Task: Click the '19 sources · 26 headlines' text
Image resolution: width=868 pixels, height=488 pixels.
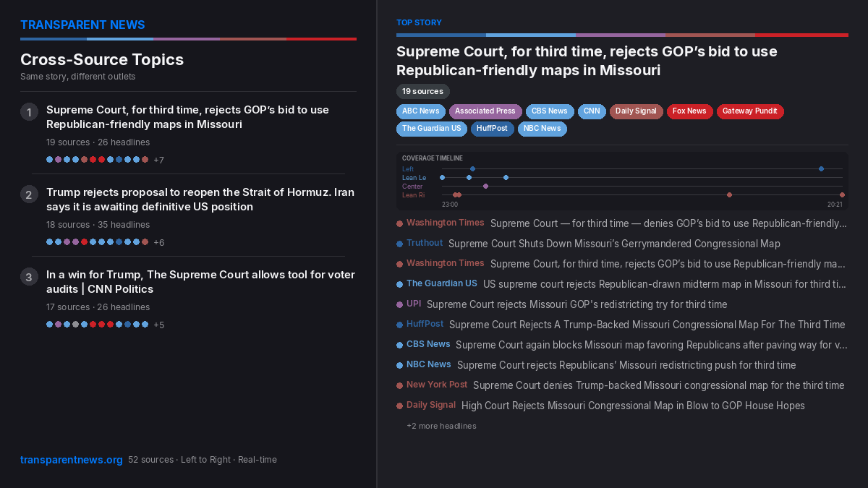Action: coord(98,142)
